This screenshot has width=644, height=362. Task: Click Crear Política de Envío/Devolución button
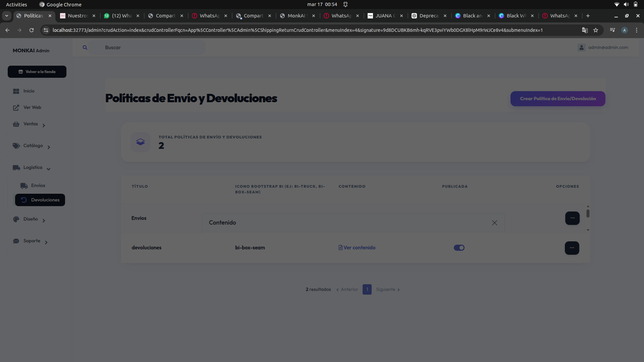[x=557, y=99]
